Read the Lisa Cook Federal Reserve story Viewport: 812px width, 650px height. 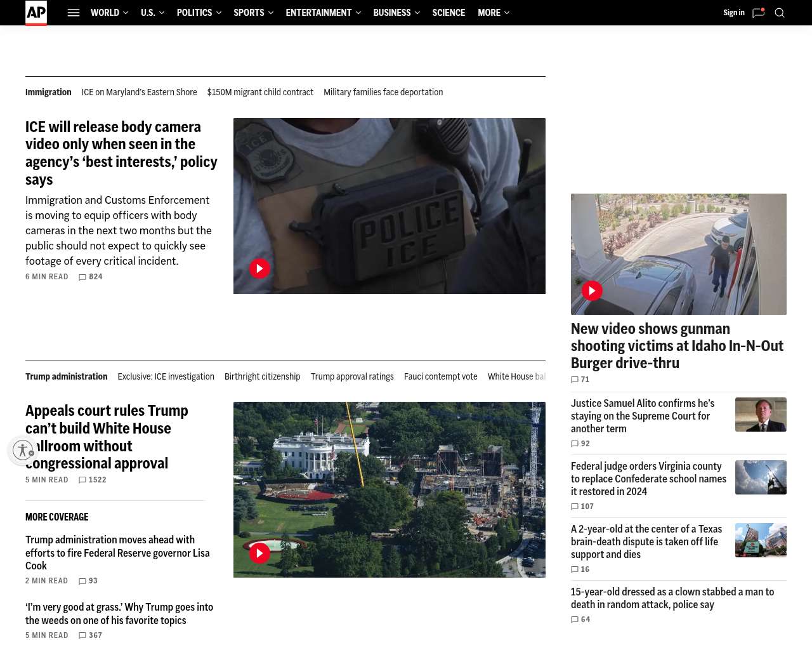pos(117,553)
